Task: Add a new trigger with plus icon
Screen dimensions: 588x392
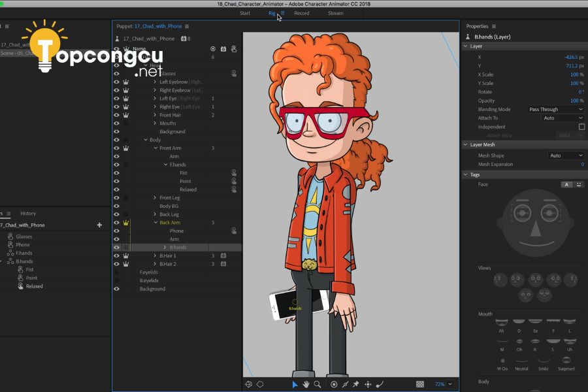Action: click(x=99, y=225)
